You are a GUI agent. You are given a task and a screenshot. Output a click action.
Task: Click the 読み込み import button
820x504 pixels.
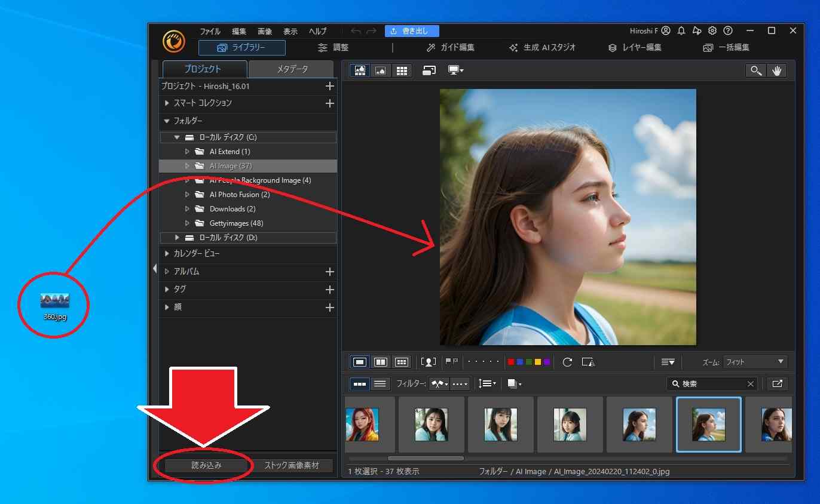click(206, 465)
